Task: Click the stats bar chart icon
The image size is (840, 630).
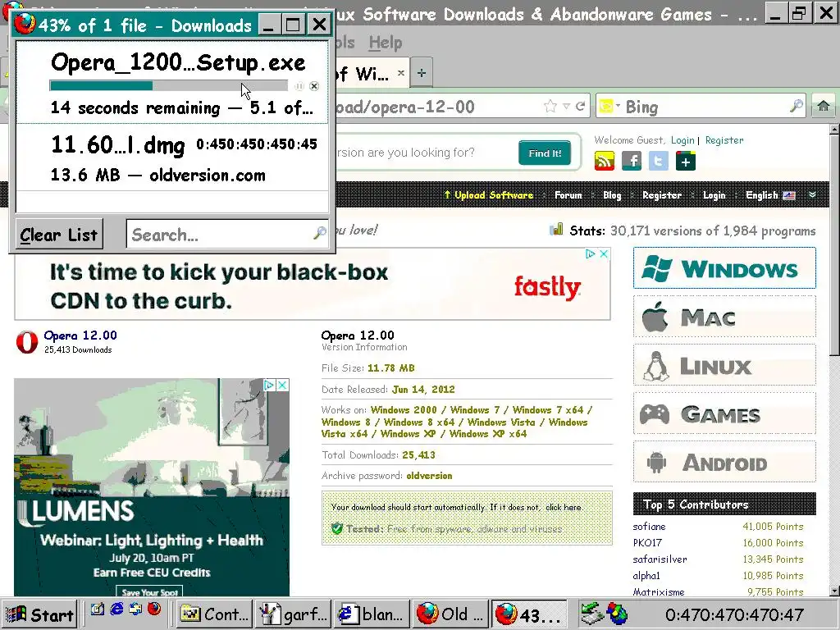Action: [556, 230]
